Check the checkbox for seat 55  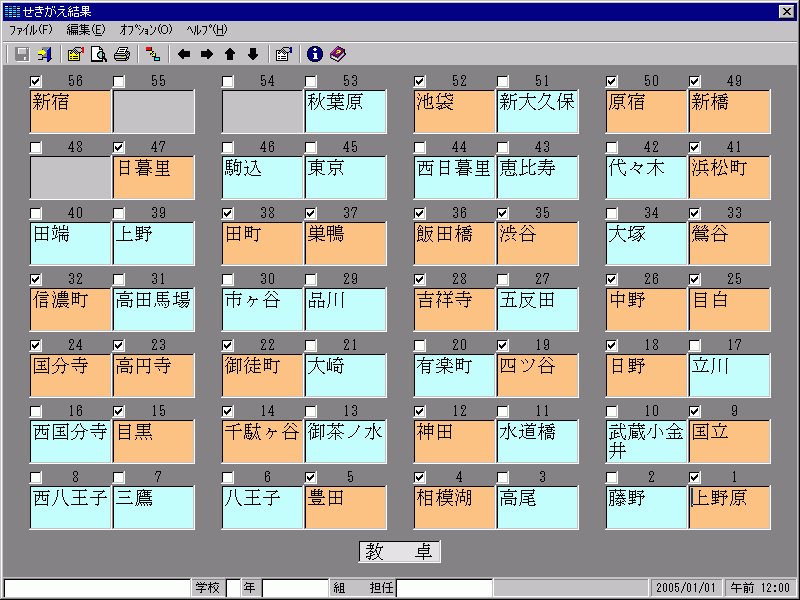coord(119,81)
